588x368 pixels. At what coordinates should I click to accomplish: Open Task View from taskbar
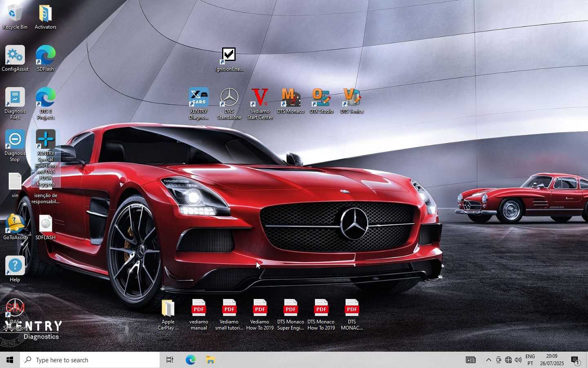click(x=170, y=360)
